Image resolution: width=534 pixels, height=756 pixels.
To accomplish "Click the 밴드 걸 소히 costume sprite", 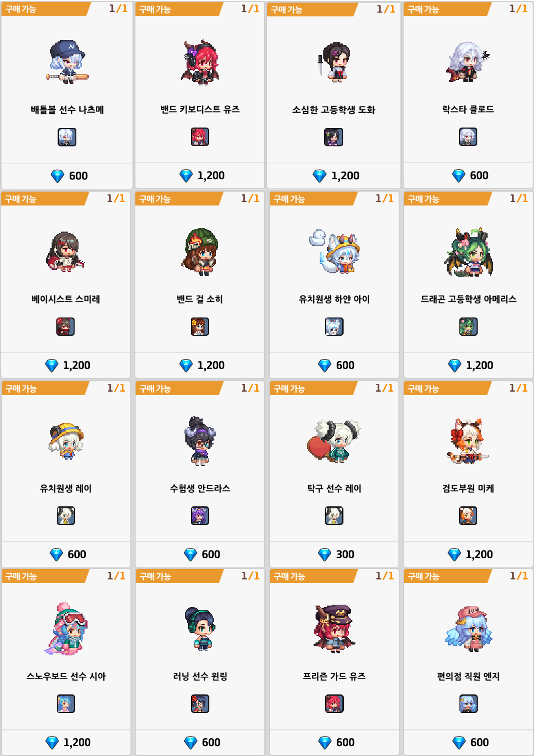I will click(200, 252).
